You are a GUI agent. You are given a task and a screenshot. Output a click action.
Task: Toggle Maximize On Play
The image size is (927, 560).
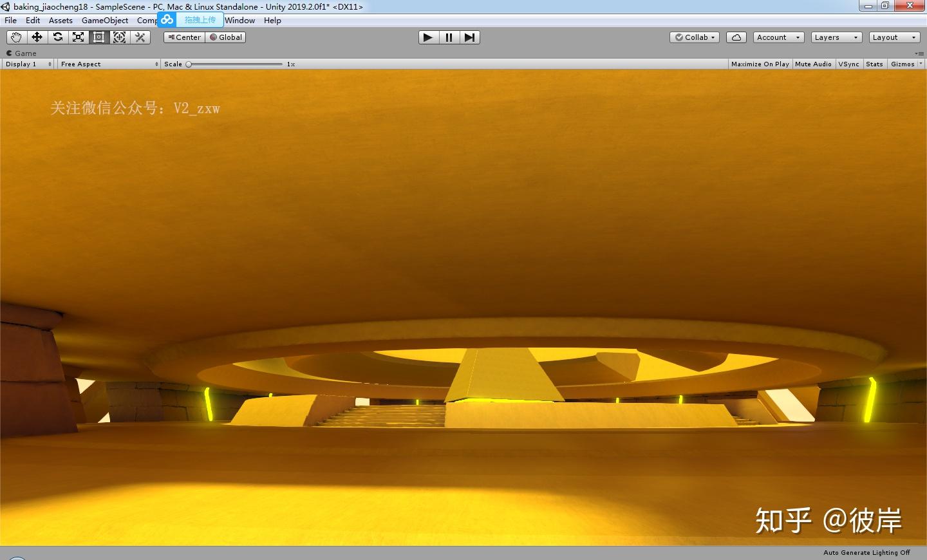point(760,64)
